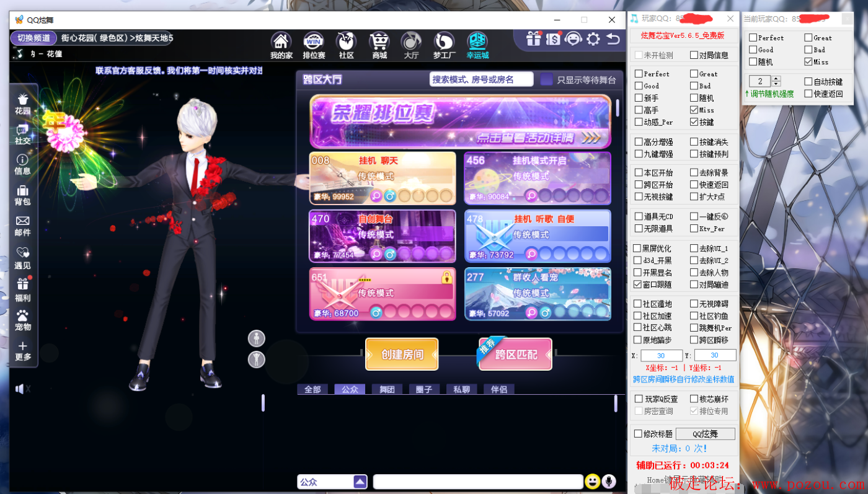
Task: Uncheck the 按键 checkbox
Action: (694, 122)
